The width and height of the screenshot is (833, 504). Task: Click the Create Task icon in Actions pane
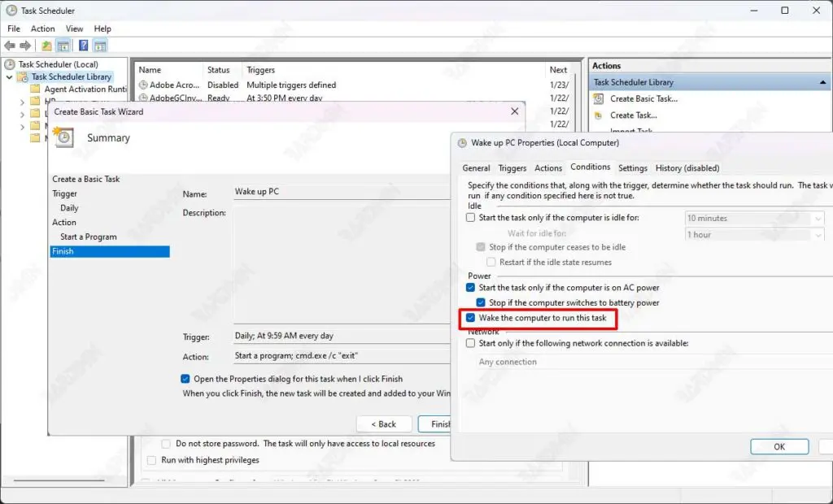click(x=599, y=115)
